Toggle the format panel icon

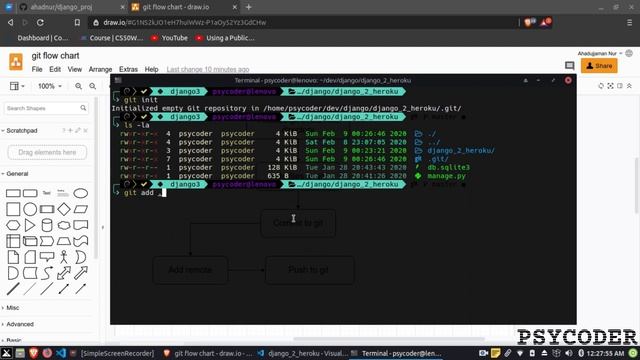[x=620, y=86]
